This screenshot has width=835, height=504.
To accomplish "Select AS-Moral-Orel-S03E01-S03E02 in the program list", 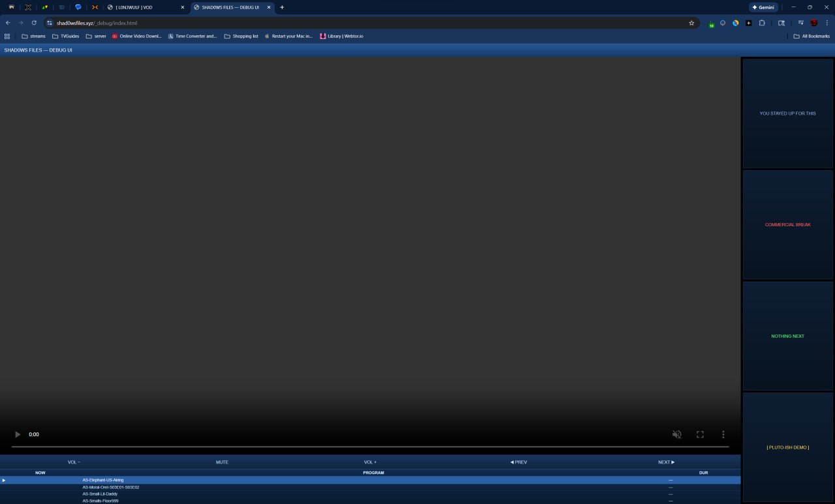I will coord(111,487).
